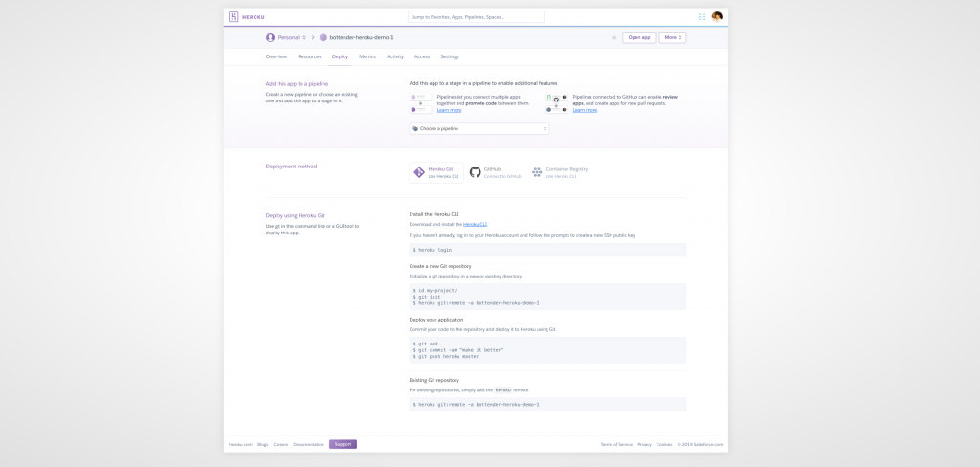Open Learn more link about promote code
Image resolution: width=980 pixels, height=467 pixels.
click(450, 110)
